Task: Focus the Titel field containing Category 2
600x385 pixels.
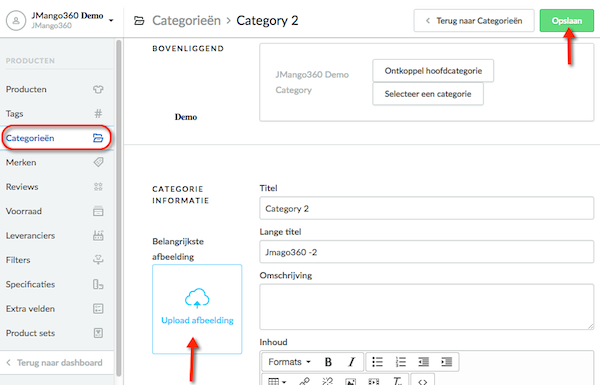Action: click(426, 208)
